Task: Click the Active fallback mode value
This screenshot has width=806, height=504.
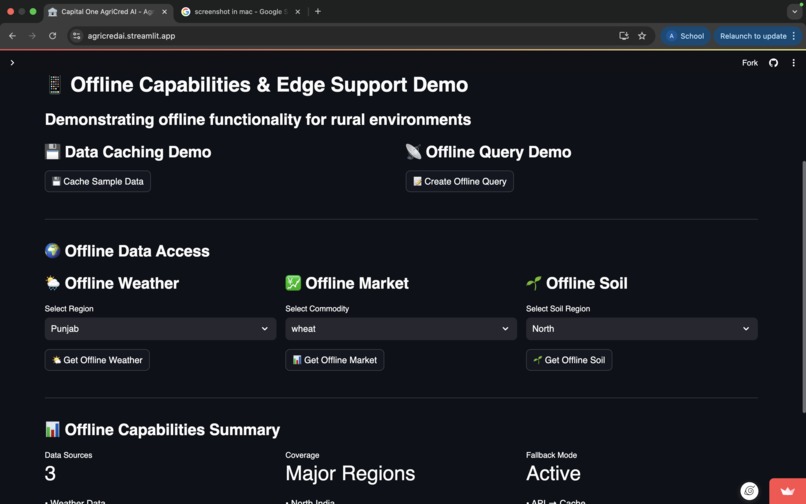Action: [553, 474]
